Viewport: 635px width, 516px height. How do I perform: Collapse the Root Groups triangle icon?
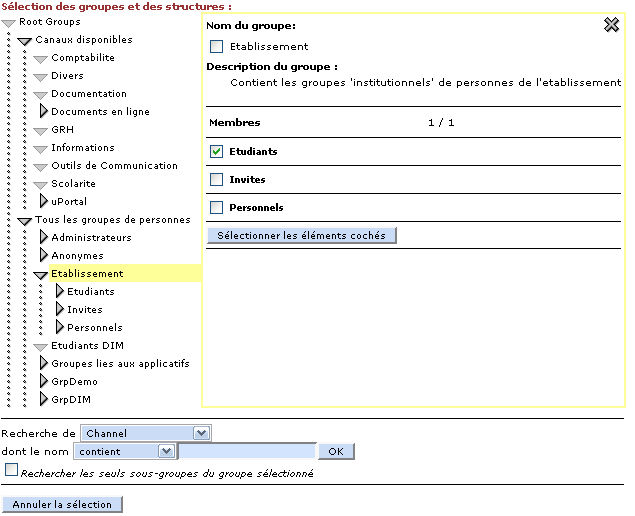click(9, 22)
